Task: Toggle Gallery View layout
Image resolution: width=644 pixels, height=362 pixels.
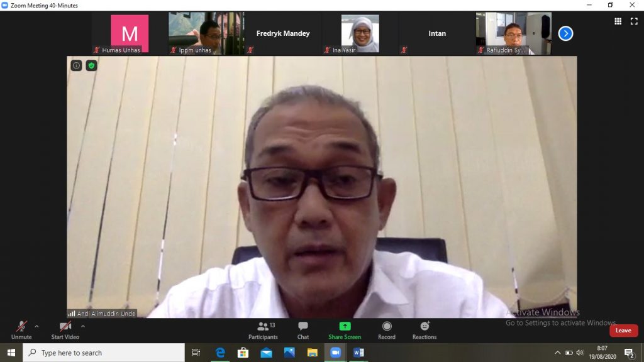Action: pyautogui.click(x=619, y=21)
